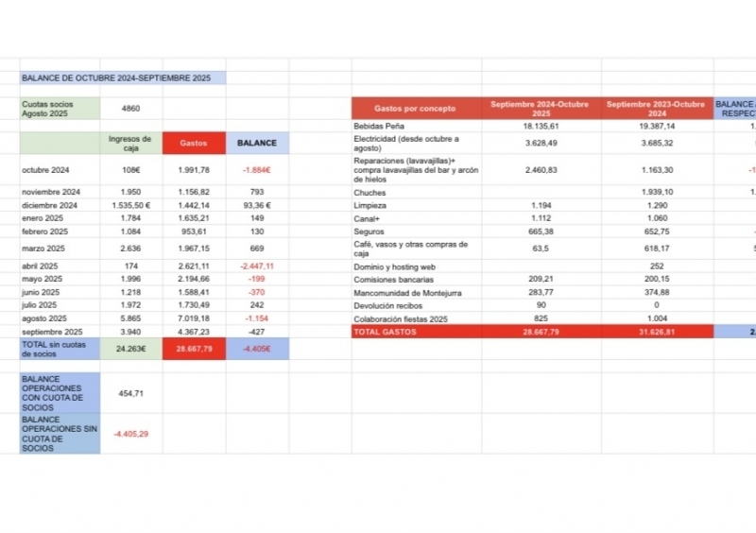
Task: Select the 'BALANCE OPERACIONES SIN CUOTA DE SOCIOS' label
Action: (60, 434)
